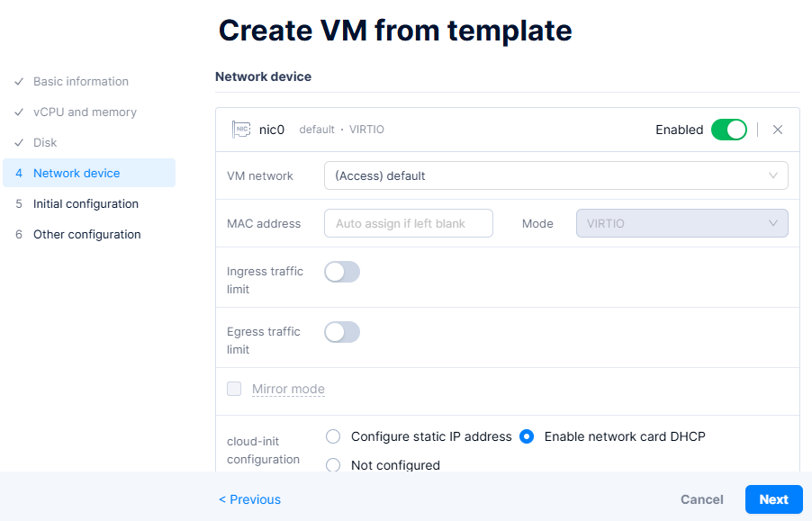The width and height of the screenshot is (812, 521).
Task: Open the VM network dropdown
Action: point(555,175)
